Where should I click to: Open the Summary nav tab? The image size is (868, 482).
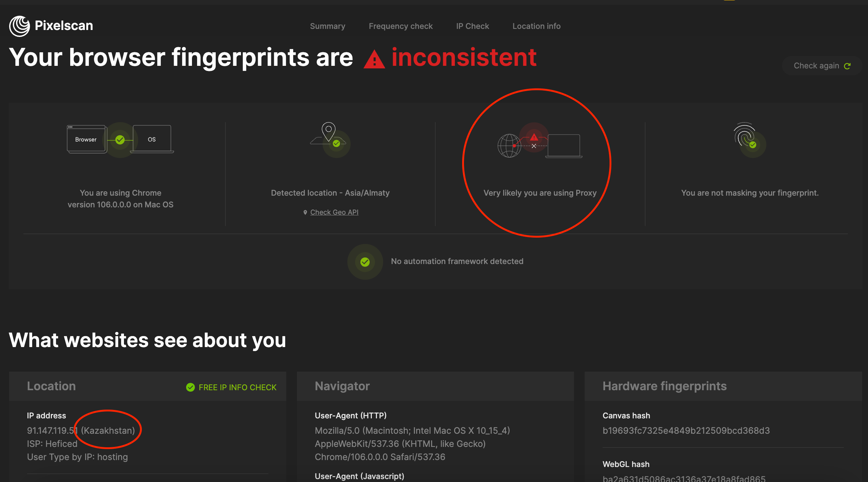(x=327, y=26)
